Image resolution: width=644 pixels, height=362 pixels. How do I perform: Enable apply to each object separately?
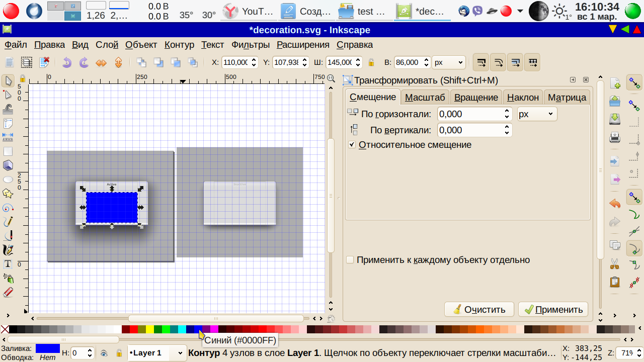350,260
